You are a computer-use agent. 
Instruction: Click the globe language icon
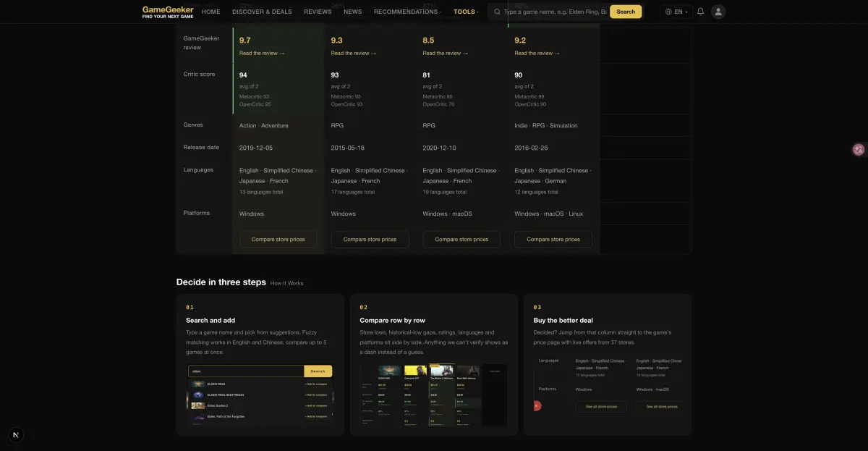click(x=668, y=12)
